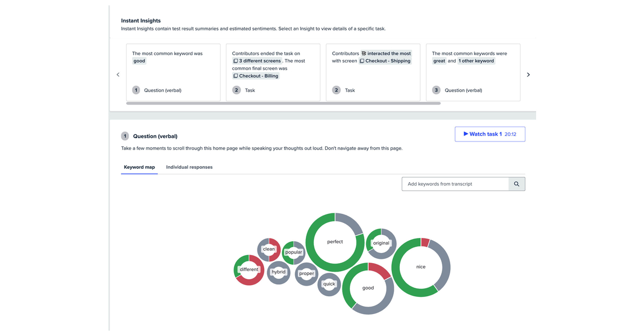Focus the Add keywords from transcript field
The height and width of the screenshot is (336, 644).
pos(455,184)
